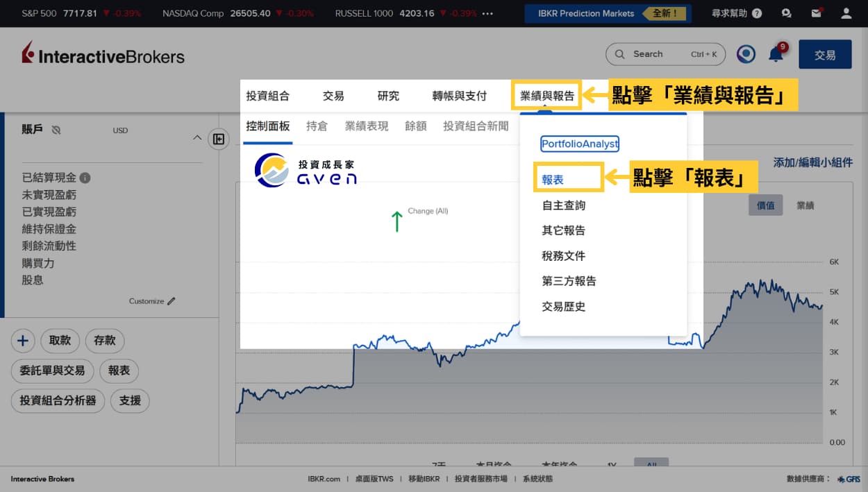Click the blue 交易 button
The width and height of the screenshot is (868, 492).
pos(825,54)
